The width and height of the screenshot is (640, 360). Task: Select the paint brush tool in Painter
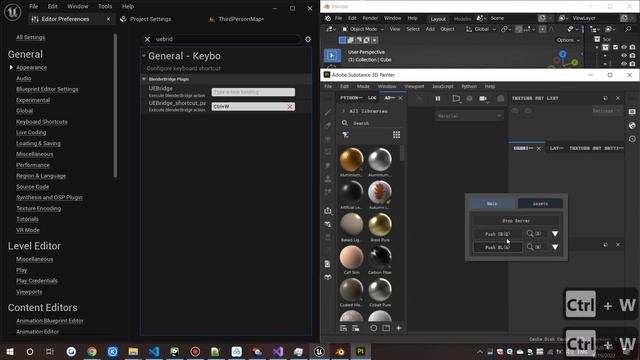(x=328, y=112)
